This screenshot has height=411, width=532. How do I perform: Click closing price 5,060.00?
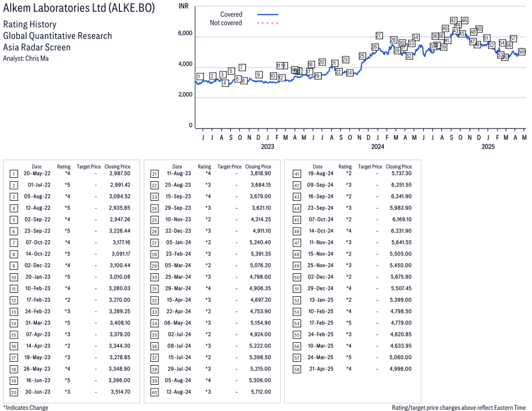pyautogui.click(x=401, y=357)
